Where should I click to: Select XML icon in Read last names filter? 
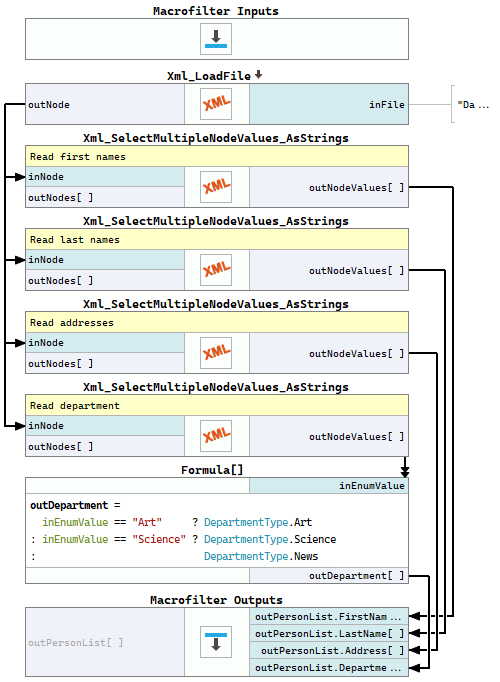216,270
